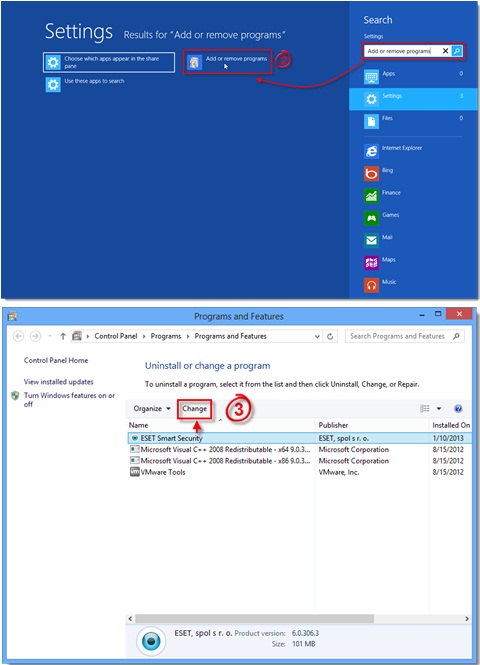Click Programs in the address breadcrumb
480x665 pixels.
point(166,336)
